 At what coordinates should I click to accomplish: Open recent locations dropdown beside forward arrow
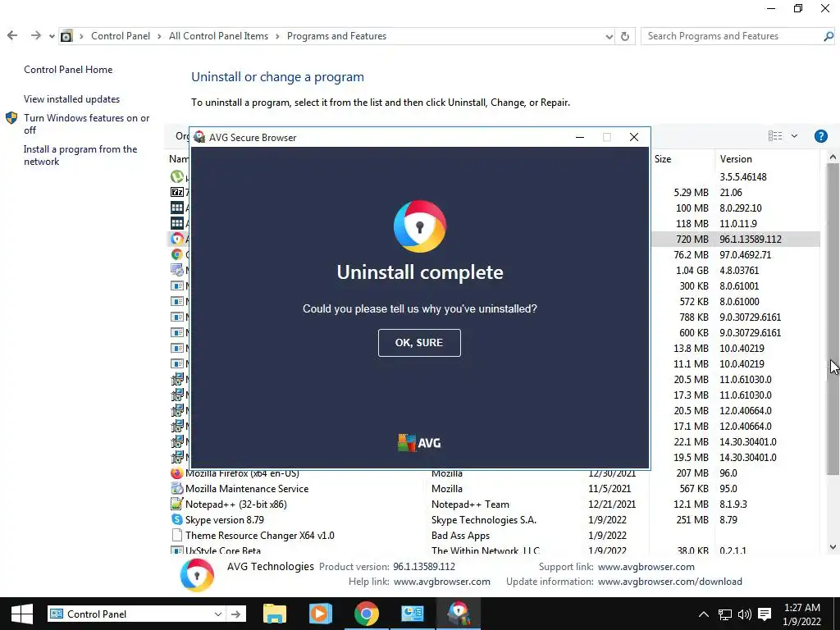pyautogui.click(x=52, y=36)
